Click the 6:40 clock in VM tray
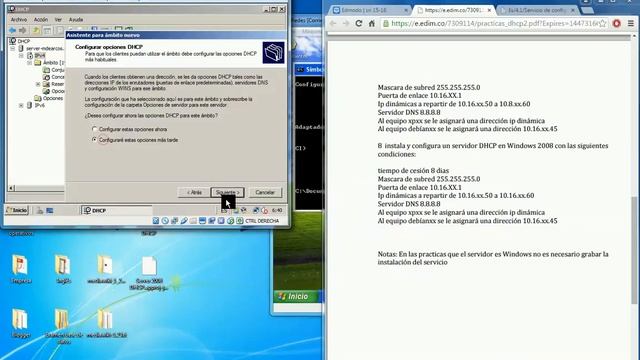Viewport: 640px width, 360px height. (277, 210)
